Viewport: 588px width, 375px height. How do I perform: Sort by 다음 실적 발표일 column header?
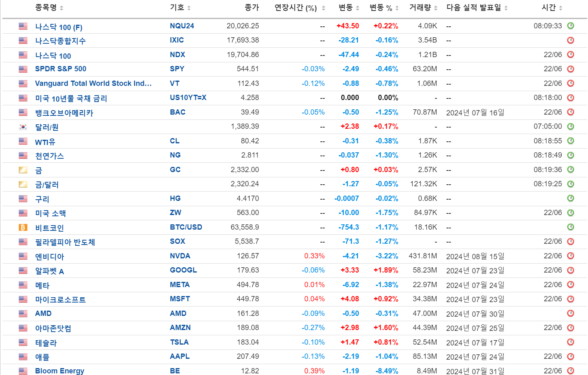477,8
